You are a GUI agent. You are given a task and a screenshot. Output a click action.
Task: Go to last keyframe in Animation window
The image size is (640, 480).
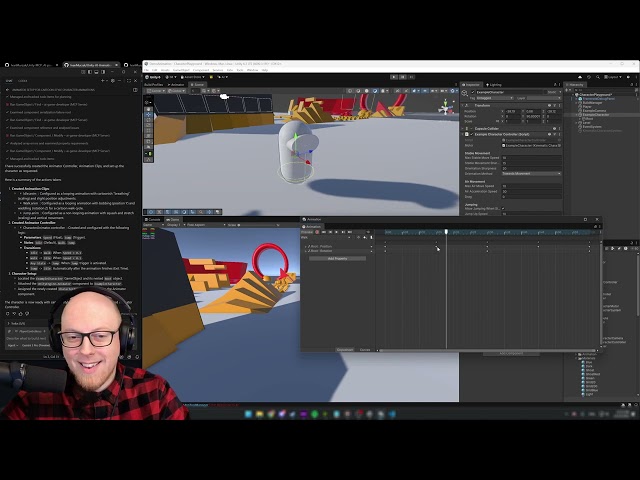click(349, 232)
